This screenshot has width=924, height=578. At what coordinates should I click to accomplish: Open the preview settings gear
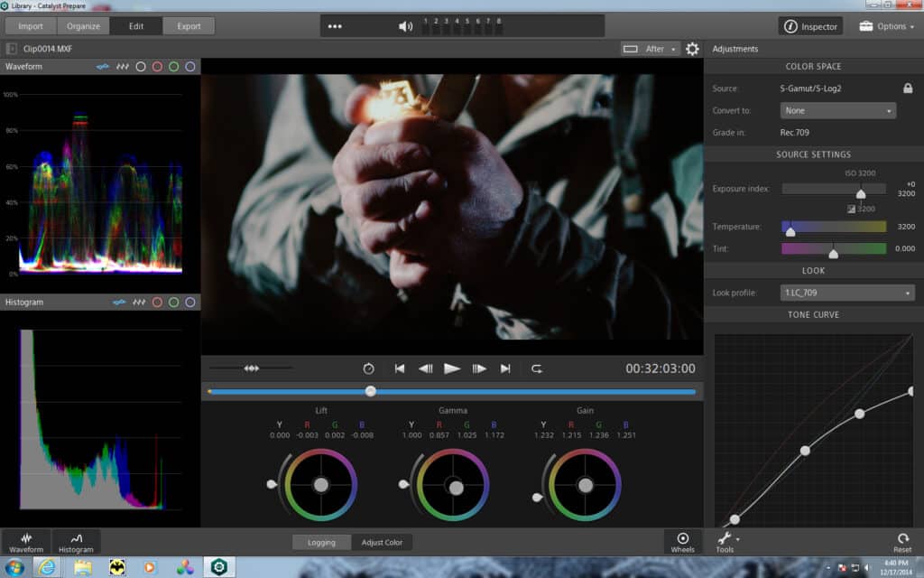pos(692,49)
